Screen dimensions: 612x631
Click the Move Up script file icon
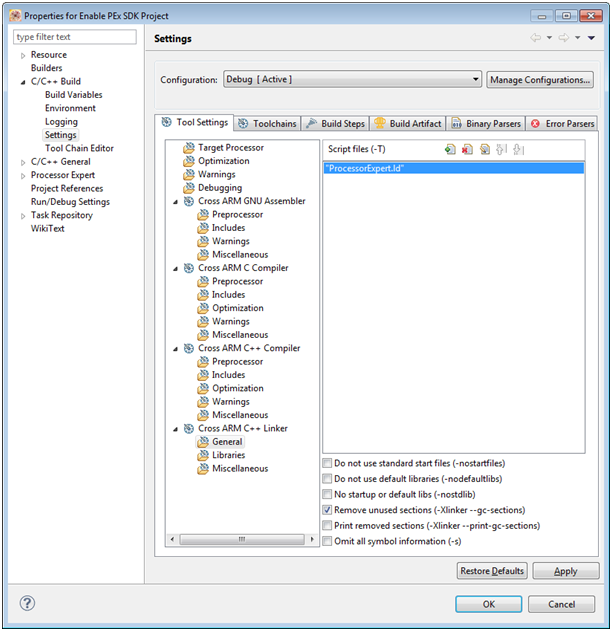501,150
